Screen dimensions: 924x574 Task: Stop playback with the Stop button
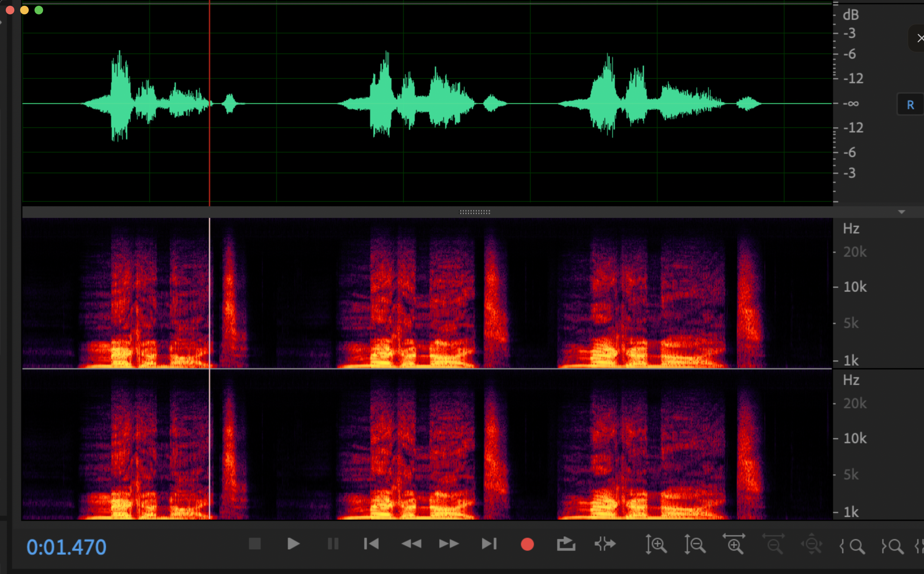tap(255, 543)
